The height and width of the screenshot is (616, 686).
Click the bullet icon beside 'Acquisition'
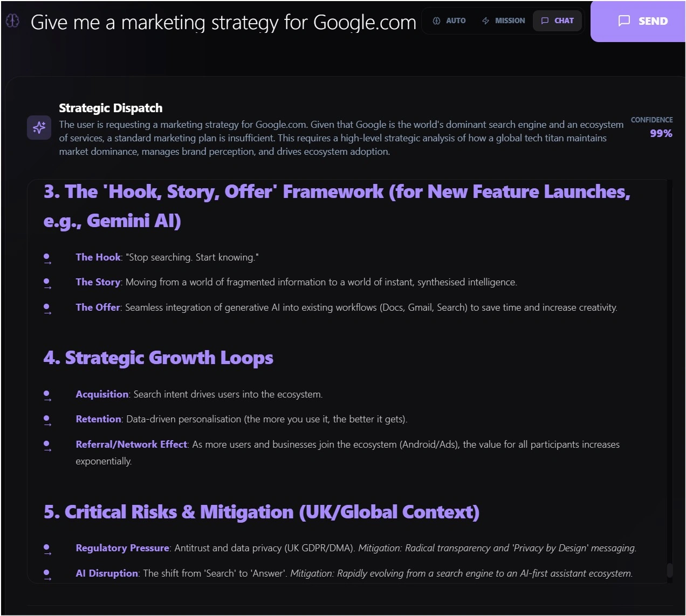click(47, 396)
